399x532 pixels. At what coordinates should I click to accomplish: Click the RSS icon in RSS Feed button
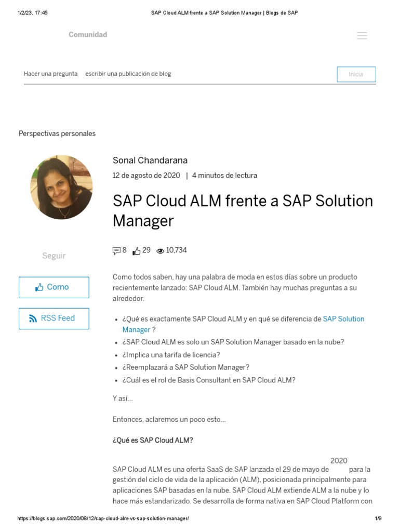click(x=33, y=318)
